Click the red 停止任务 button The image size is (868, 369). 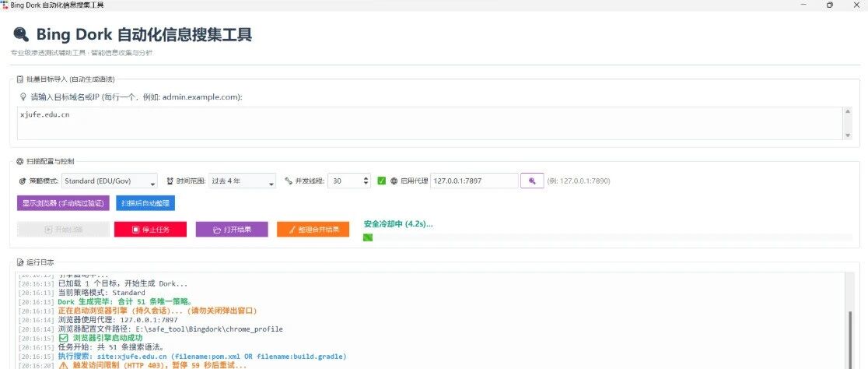tap(151, 230)
